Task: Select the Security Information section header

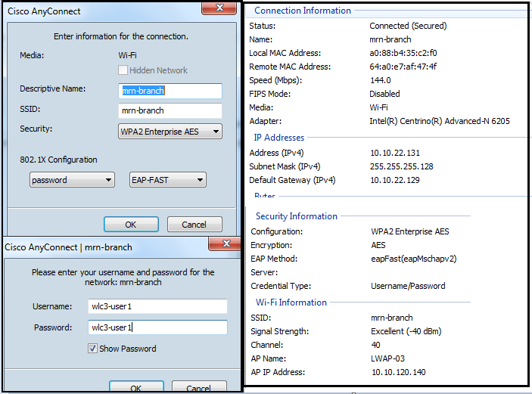Action: [296, 216]
